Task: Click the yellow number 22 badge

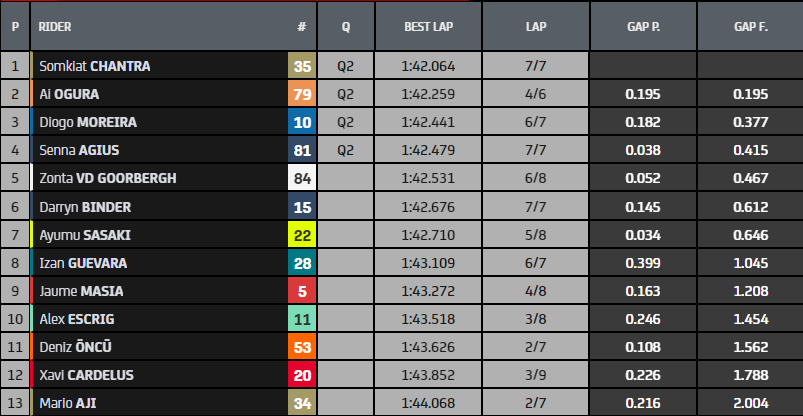Action: pos(302,235)
